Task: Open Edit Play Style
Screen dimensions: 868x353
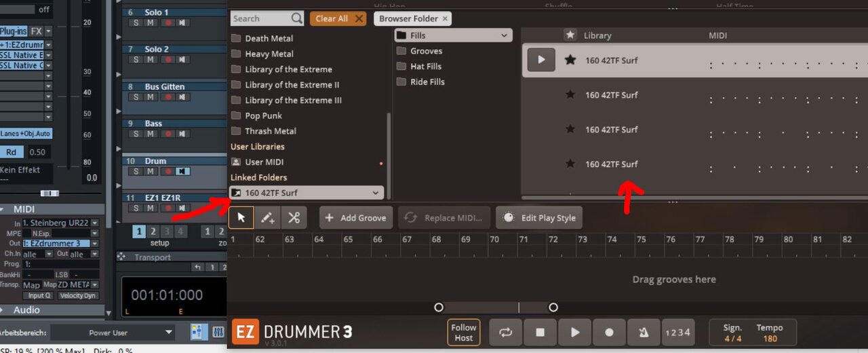Action: (539, 218)
